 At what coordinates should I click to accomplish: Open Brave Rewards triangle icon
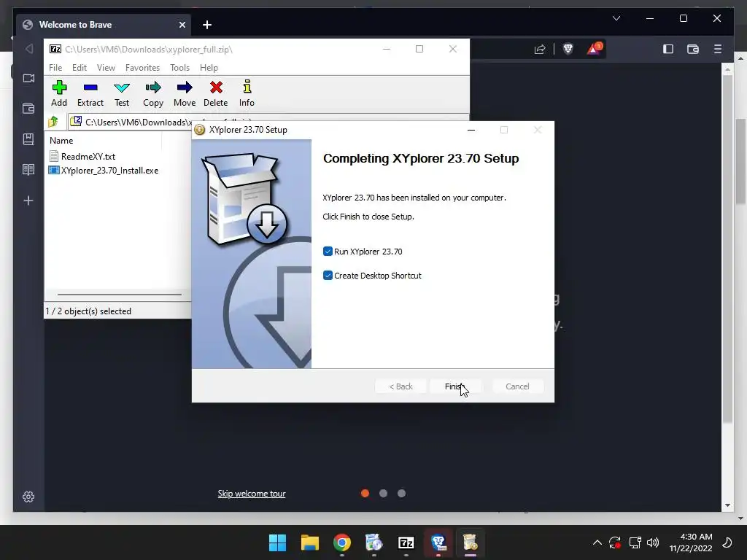(x=594, y=49)
